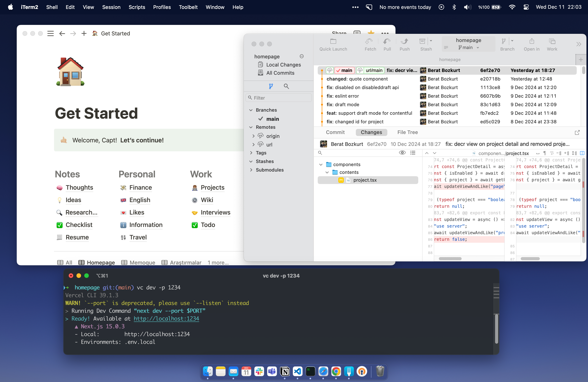This screenshot has height=382, width=588.
Task: Click the horizontal scrollbar under the left diff pane
Action: (x=450, y=259)
